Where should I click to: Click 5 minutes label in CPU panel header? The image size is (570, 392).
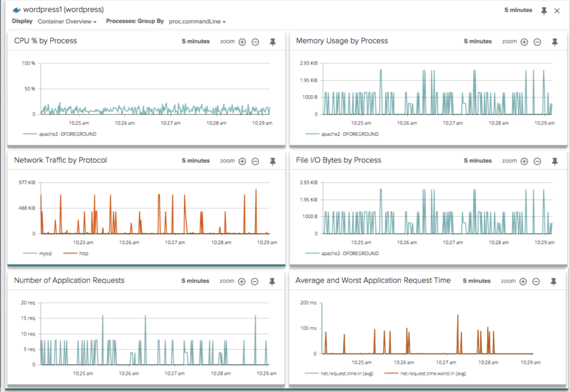click(195, 41)
